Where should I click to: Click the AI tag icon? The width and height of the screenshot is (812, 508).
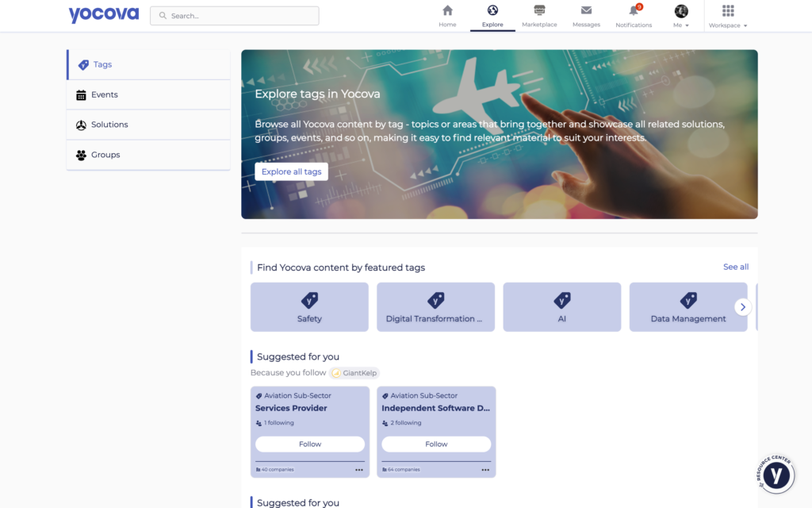[x=562, y=300]
